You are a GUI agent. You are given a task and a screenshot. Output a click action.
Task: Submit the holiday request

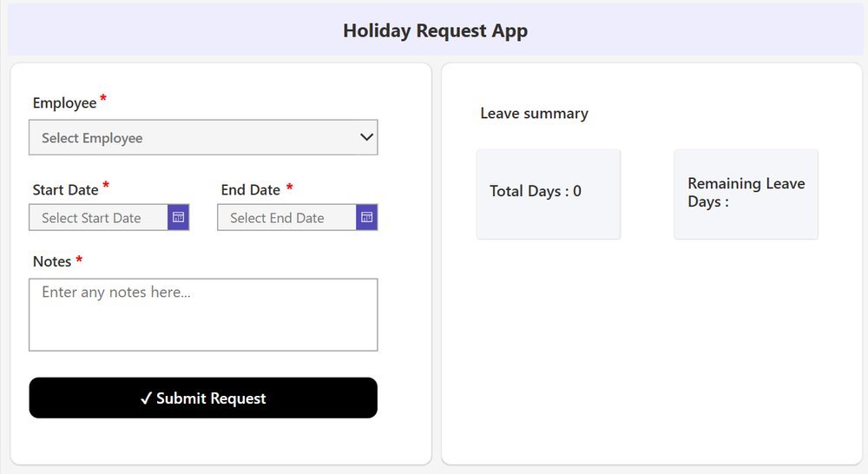tap(203, 398)
